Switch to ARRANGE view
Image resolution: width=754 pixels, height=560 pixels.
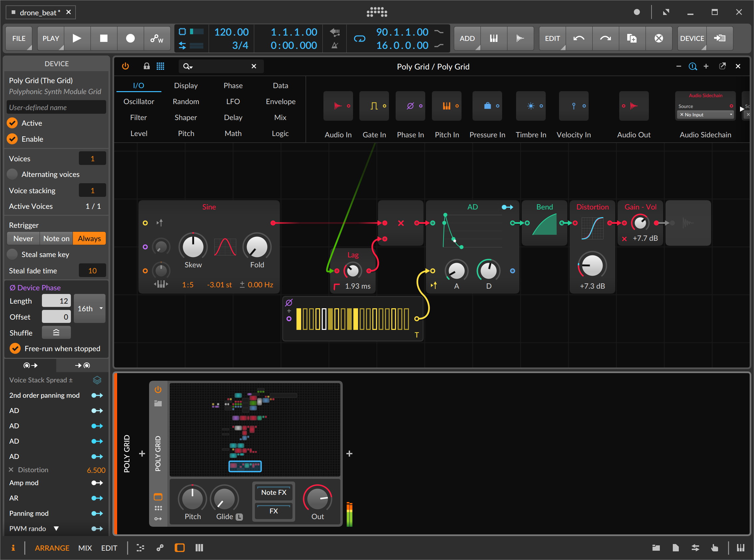tap(52, 548)
